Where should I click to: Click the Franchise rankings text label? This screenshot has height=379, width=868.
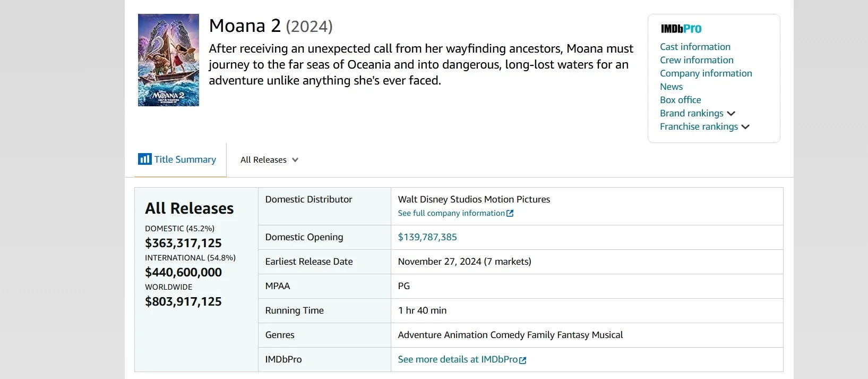click(x=699, y=127)
